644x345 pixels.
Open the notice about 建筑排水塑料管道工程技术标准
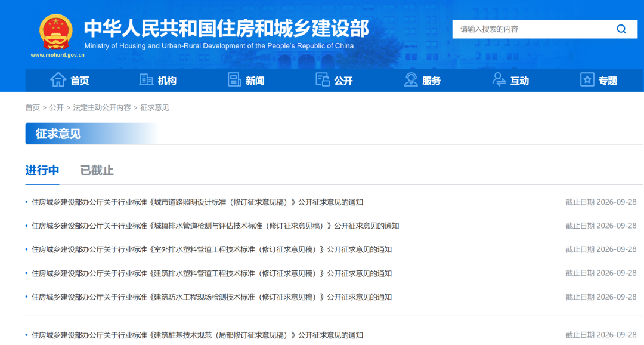[212, 273]
